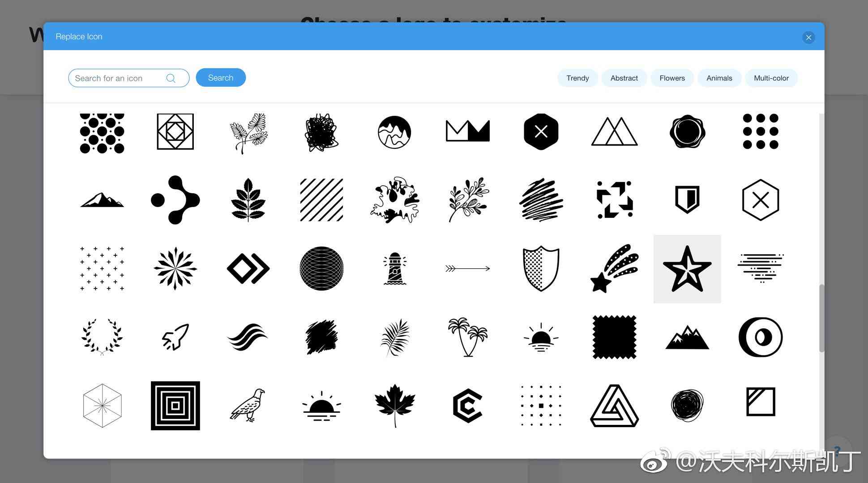Screen dimensions: 868x483
Task: Click the Flowers category button
Action: point(672,78)
